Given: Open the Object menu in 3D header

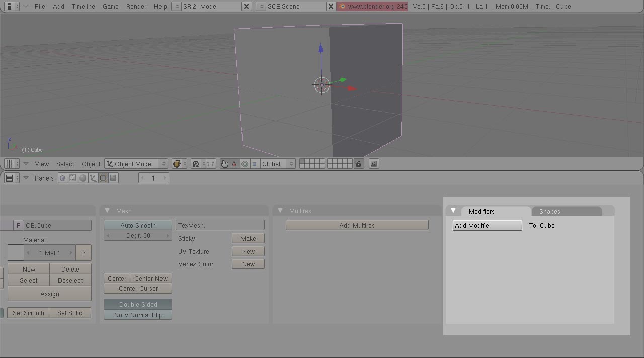Looking at the screenshot, I should coord(91,164).
